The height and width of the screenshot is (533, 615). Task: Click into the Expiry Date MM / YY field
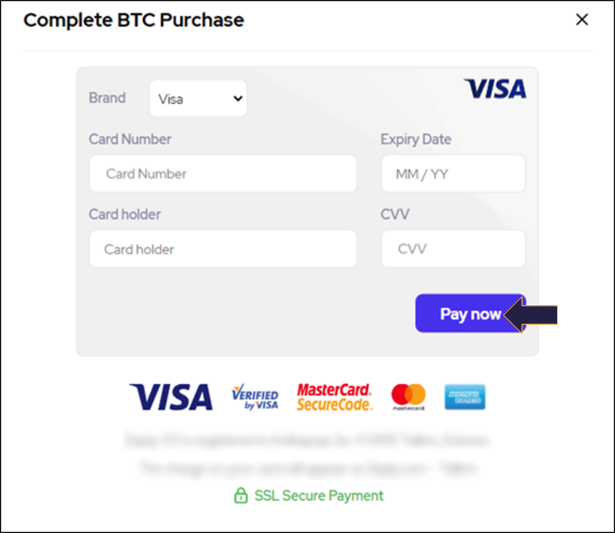[x=452, y=174]
